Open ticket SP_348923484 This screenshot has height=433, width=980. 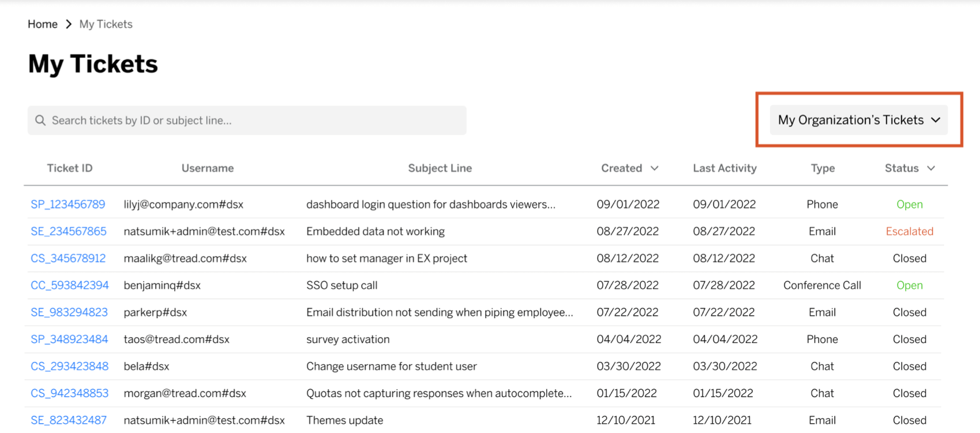point(69,339)
